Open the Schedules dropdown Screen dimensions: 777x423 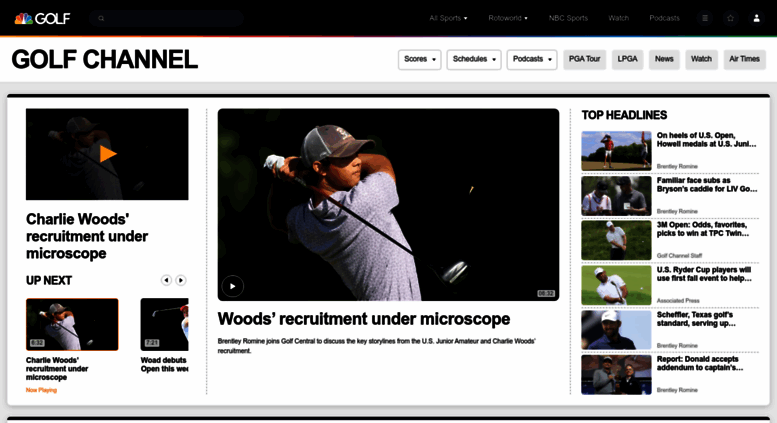pos(474,59)
